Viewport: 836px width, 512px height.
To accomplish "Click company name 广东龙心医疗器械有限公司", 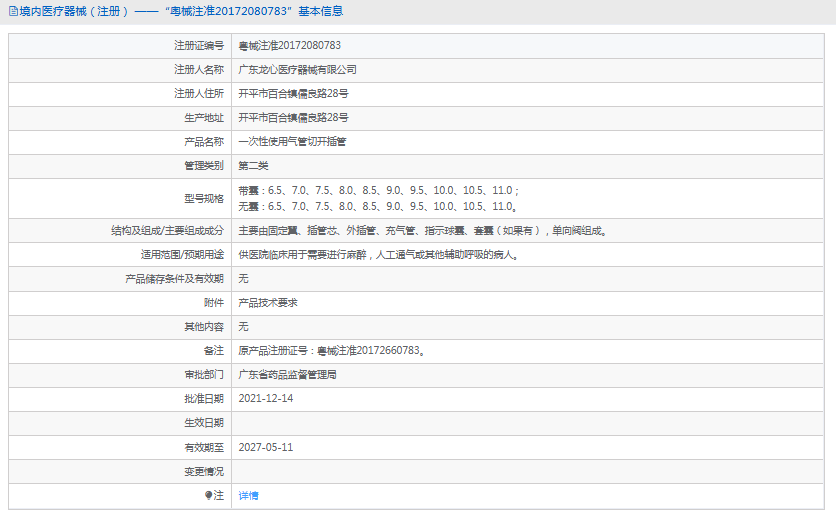I will 298,70.
